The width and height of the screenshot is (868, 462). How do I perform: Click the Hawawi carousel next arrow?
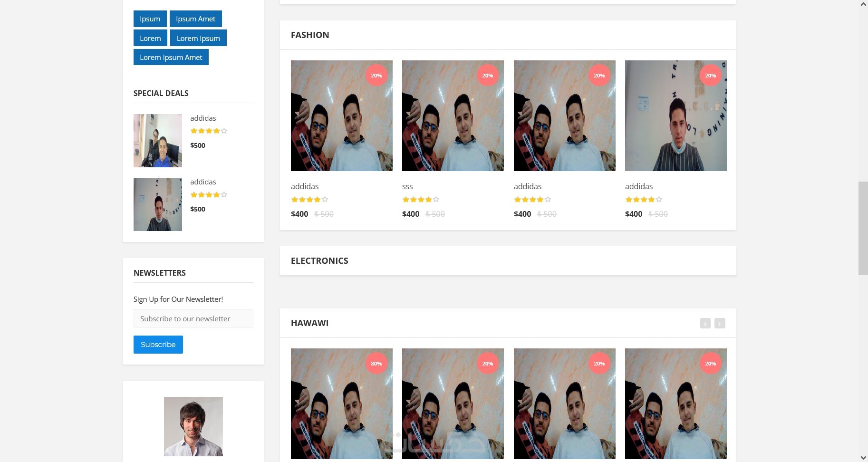[x=720, y=324]
